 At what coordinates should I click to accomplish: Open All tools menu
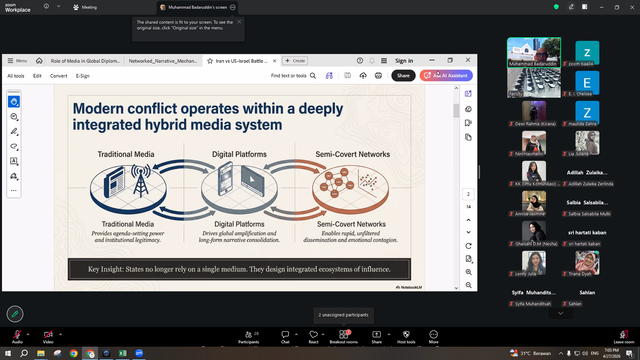(x=16, y=76)
